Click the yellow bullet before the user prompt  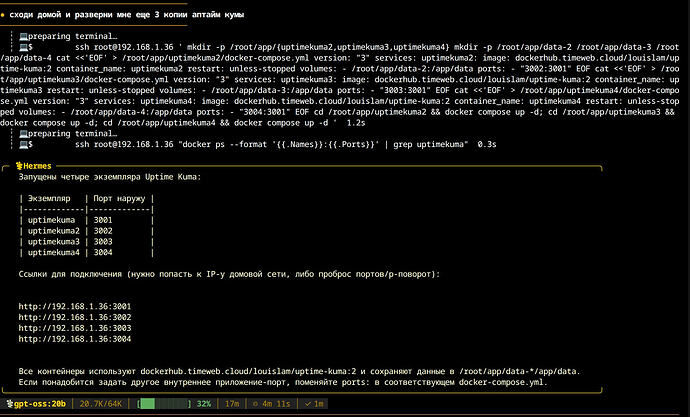[x=3, y=15]
